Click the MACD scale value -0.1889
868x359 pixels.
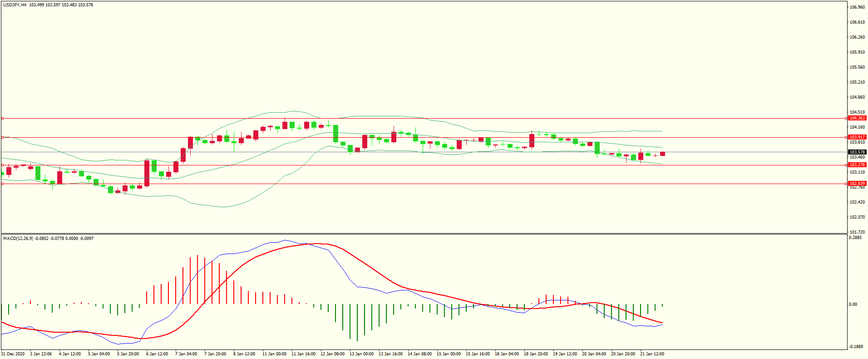click(856, 347)
